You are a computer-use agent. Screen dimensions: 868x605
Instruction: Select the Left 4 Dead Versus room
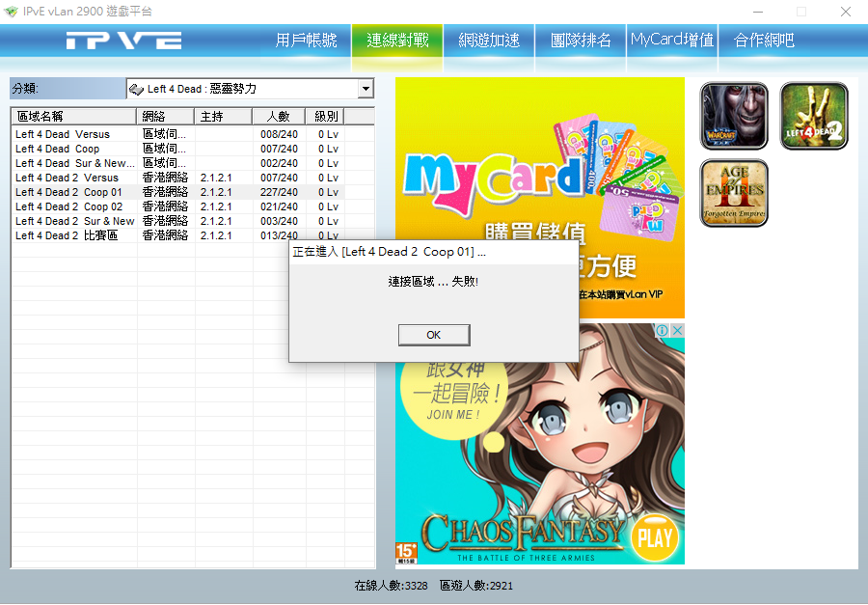coord(63,134)
